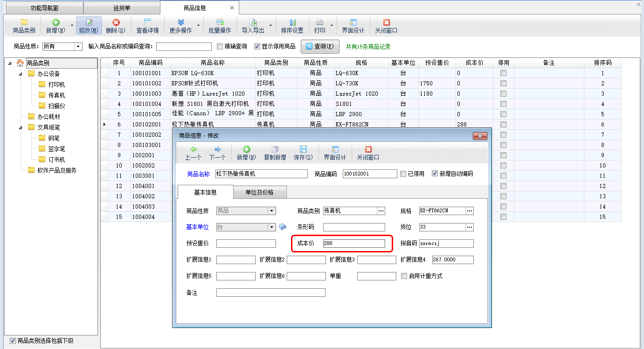This screenshot has height=349, width=644.
Task: Click 复制新增 in the dialog toolbar
Action: click(x=275, y=153)
